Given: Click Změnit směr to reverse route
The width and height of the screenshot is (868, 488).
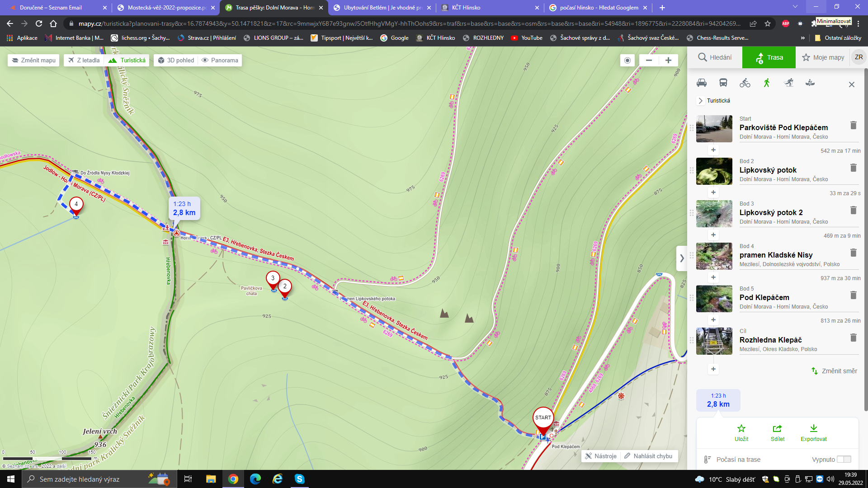Looking at the screenshot, I should 834,371.
